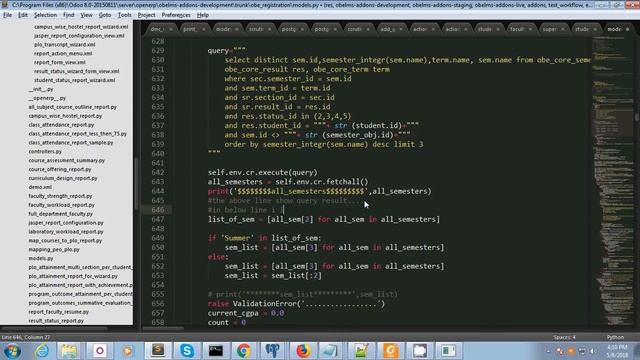Open result_status_wizard_form_view.xml file

coord(76,71)
